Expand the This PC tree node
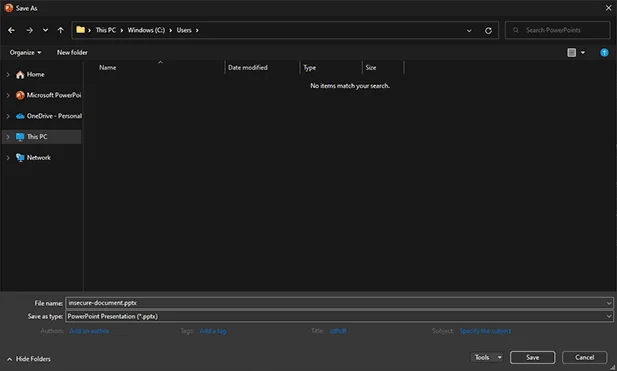The image size is (617, 371). pyautogui.click(x=7, y=137)
